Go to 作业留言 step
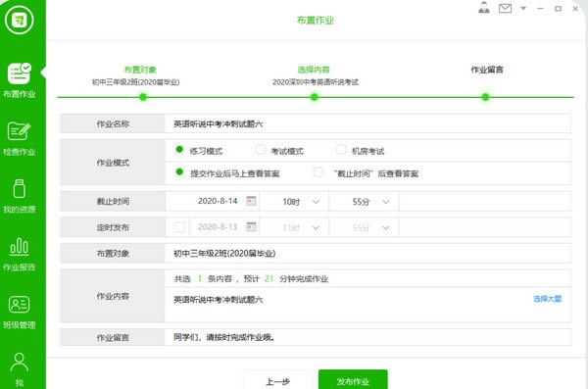Image resolution: width=588 pixels, height=389 pixels. [x=487, y=70]
